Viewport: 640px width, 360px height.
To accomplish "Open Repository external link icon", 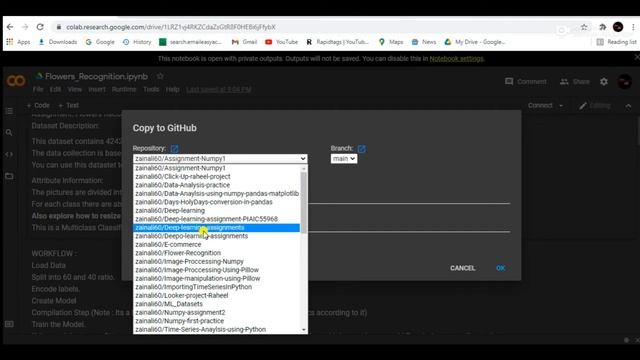I will pyautogui.click(x=174, y=149).
